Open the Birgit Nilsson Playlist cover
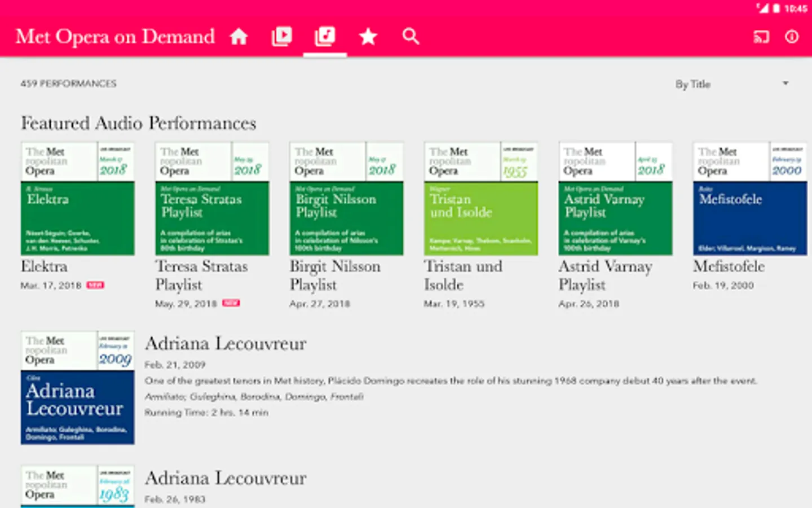The width and height of the screenshot is (812, 508). [346, 199]
